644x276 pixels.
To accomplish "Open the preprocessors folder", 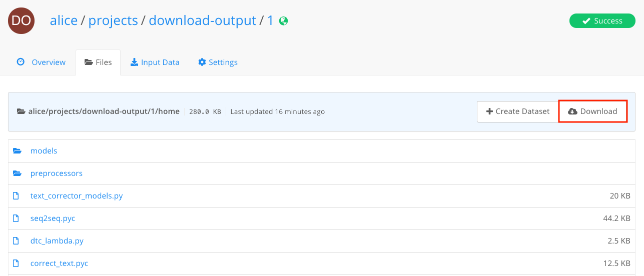I will tap(57, 173).
